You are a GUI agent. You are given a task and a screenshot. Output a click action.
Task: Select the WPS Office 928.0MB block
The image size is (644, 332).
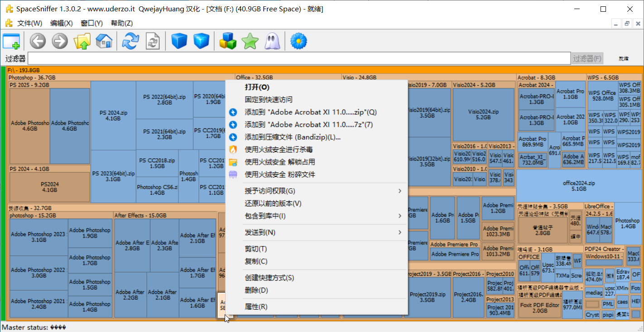tap(602, 96)
